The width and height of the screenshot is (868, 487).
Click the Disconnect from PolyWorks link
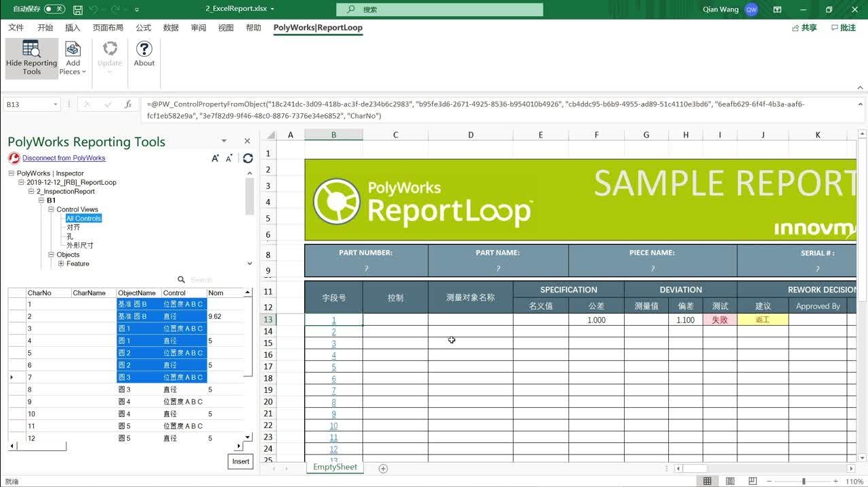tap(64, 158)
